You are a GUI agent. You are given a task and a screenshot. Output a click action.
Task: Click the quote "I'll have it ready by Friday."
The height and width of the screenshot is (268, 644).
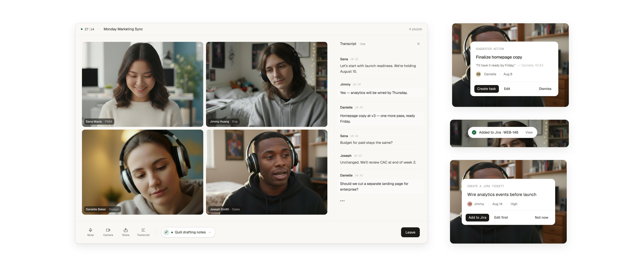pyautogui.click(x=495, y=65)
